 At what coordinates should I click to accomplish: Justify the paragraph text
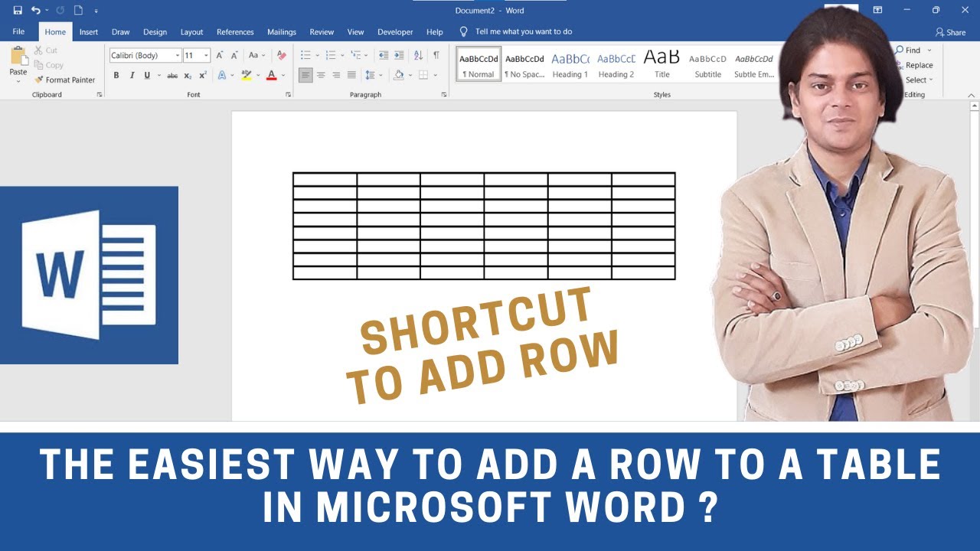351,75
